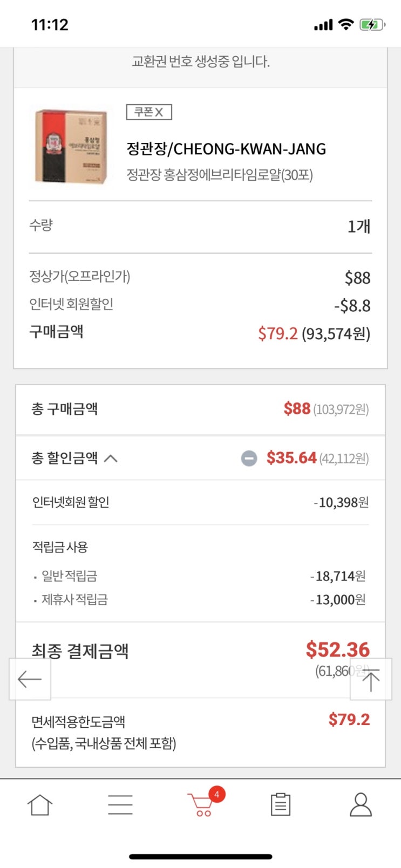Tap the red cart badge showing 4

click(216, 794)
